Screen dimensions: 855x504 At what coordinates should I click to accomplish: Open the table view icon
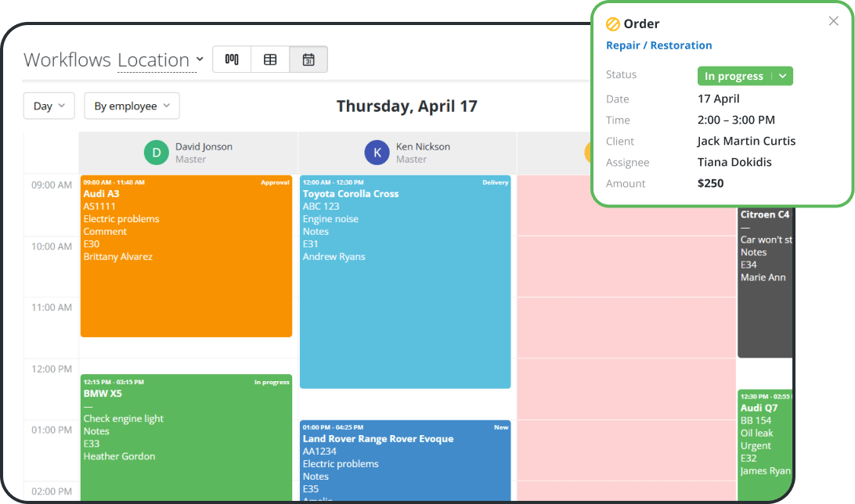click(270, 59)
